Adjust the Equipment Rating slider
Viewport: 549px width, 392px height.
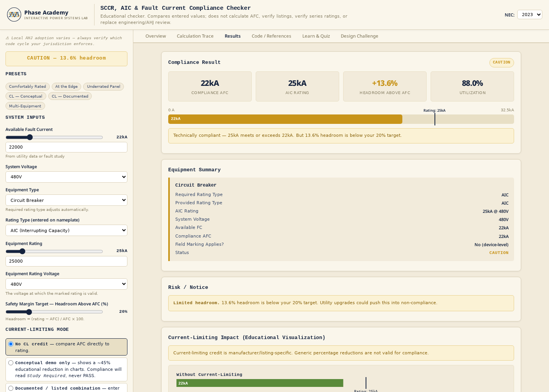tap(54, 251)
